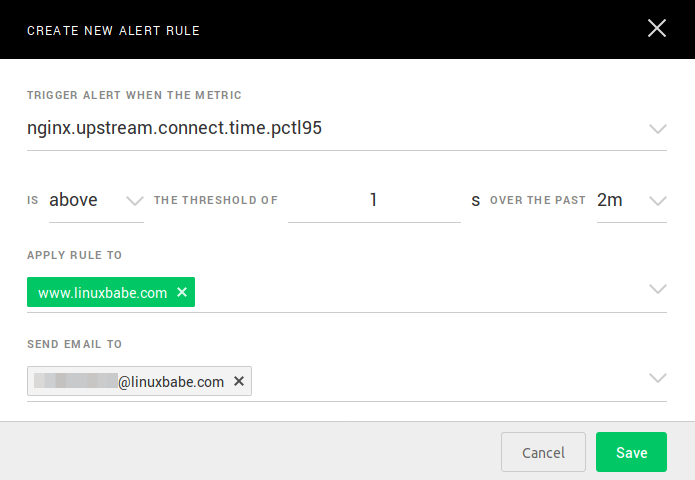Click the threshold value input field
Viewport: 695px width, 480px height.
(x=374, y=200)
